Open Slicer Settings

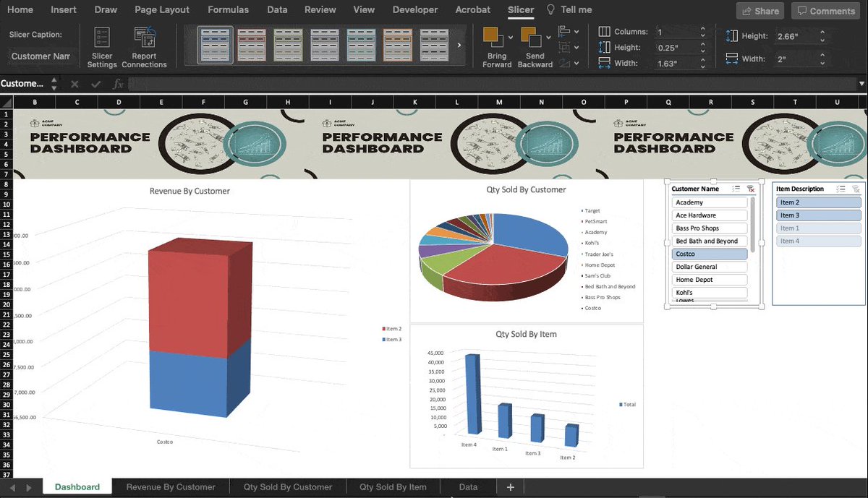point(102,47)
